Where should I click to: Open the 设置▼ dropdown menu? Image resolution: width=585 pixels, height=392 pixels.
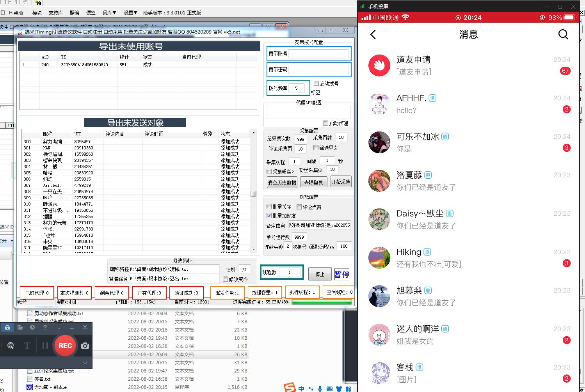pos(130,12)
